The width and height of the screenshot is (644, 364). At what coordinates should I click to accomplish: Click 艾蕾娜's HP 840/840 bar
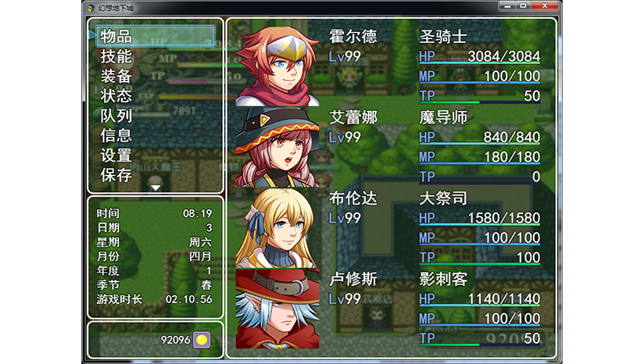480,143
